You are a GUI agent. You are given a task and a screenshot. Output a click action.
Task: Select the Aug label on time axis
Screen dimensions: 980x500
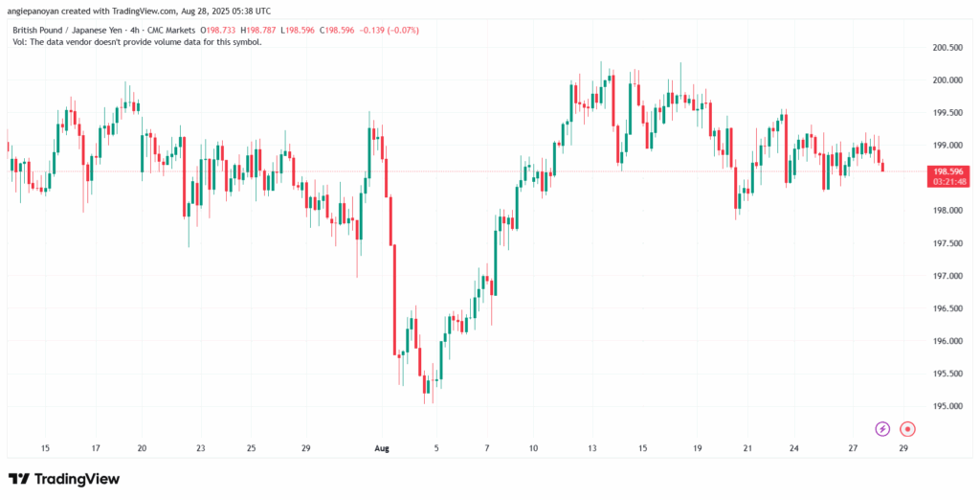tap(382, 448)
